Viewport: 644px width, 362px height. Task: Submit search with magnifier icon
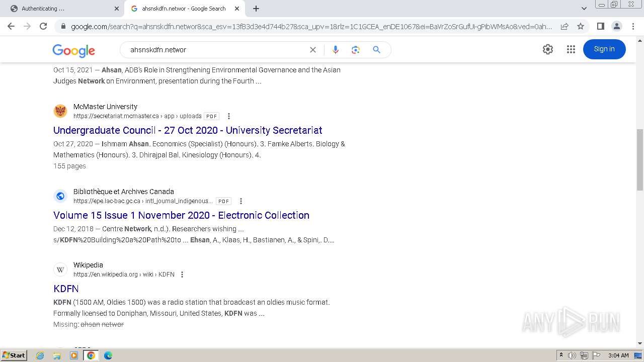point(376,50)
